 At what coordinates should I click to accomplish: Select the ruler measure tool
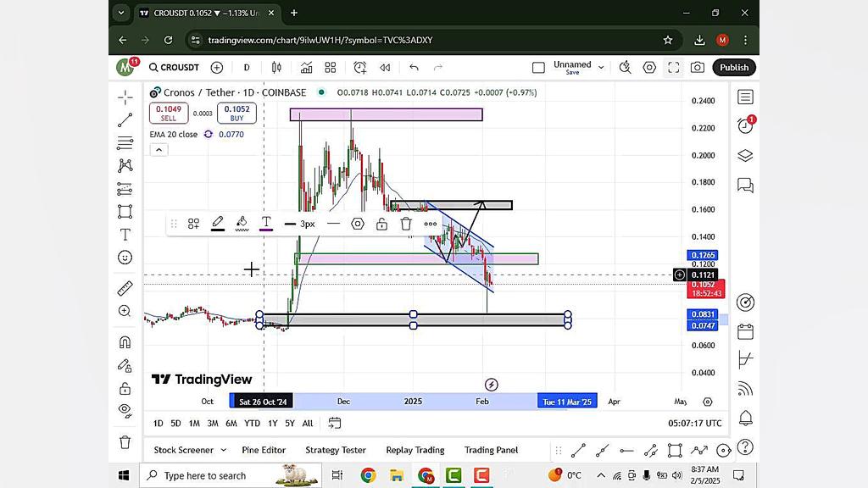tap(125, 288)
